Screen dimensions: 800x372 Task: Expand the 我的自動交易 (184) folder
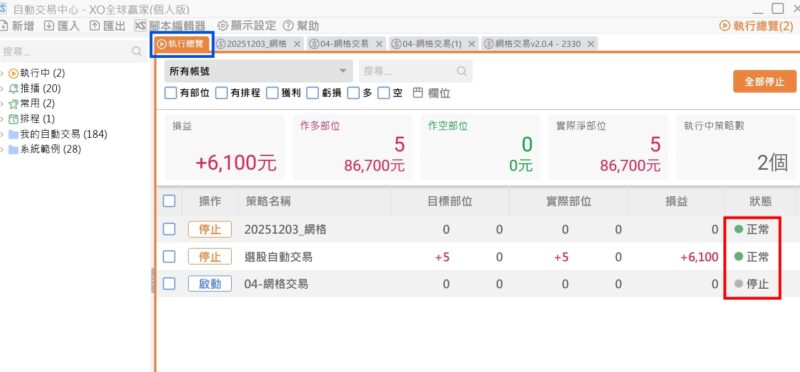[3, 135]
